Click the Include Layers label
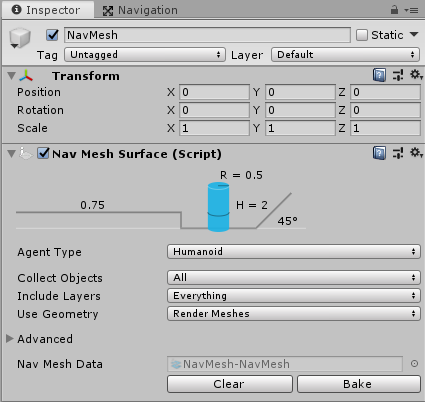Screen dimensions: 425x402 point(59,296)
